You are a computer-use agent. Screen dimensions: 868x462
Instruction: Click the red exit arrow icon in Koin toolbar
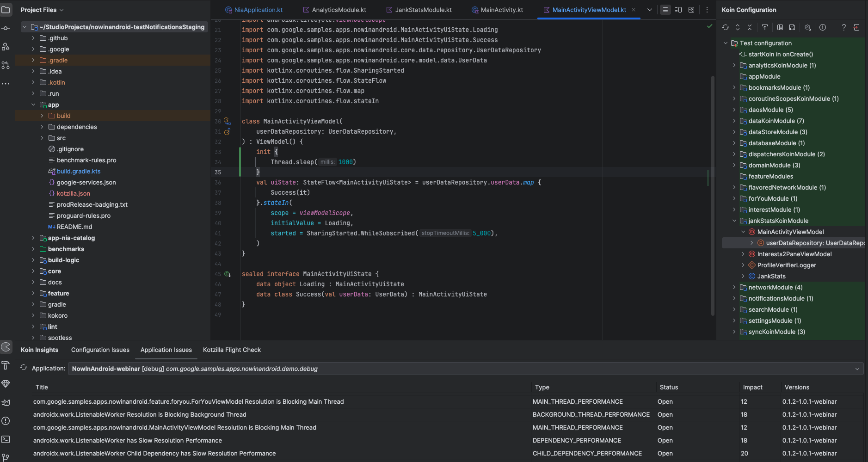pyautogui.click(x=856, y=27)
